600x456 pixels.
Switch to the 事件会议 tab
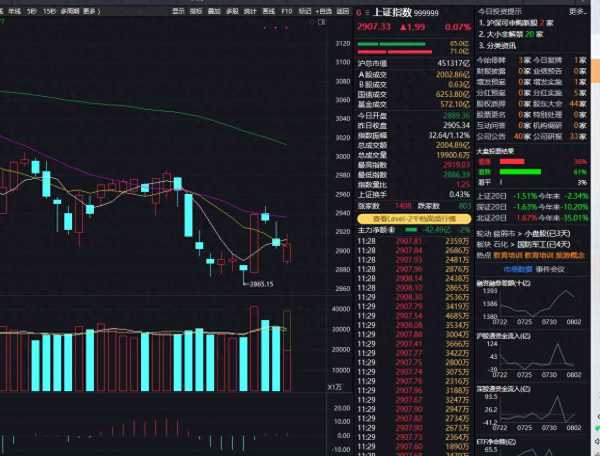tap(550, 269)
